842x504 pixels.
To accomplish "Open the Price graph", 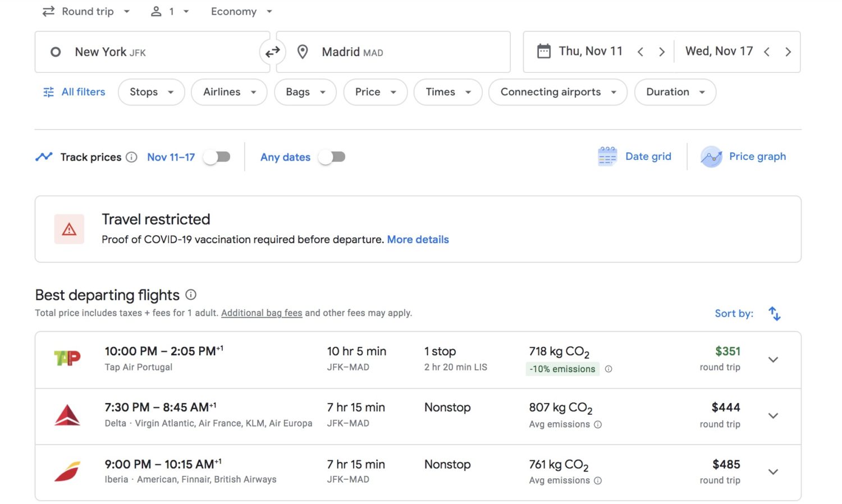I will (743, 157).
